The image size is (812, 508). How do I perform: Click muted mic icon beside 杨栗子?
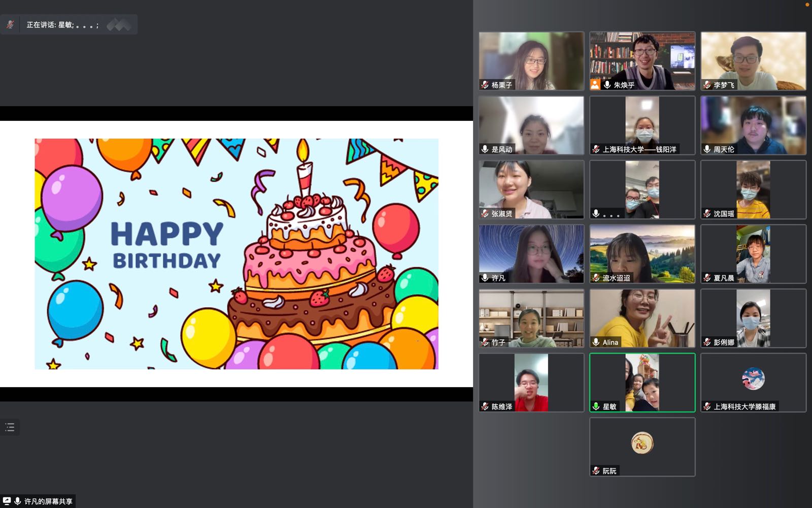tap(485, 85)
